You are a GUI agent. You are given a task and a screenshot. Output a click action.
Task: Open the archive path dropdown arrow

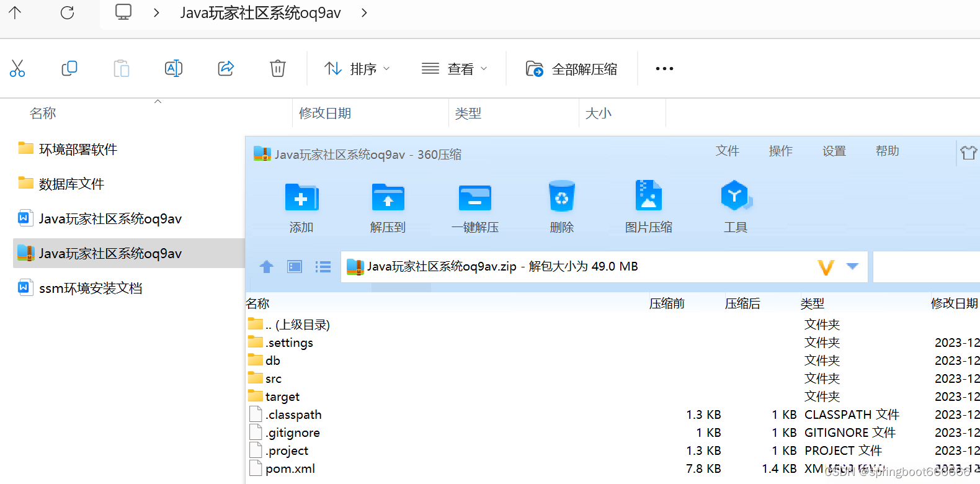(853, 266)
